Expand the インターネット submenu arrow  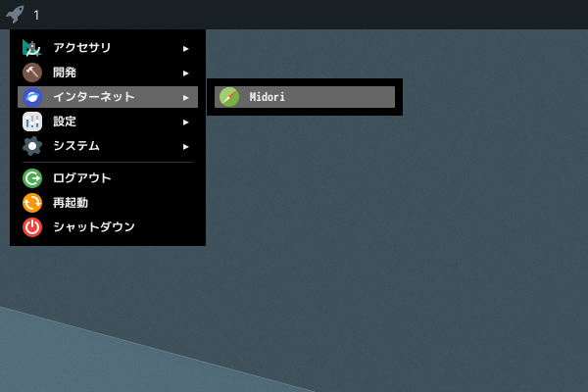click(x=185, y=98)
